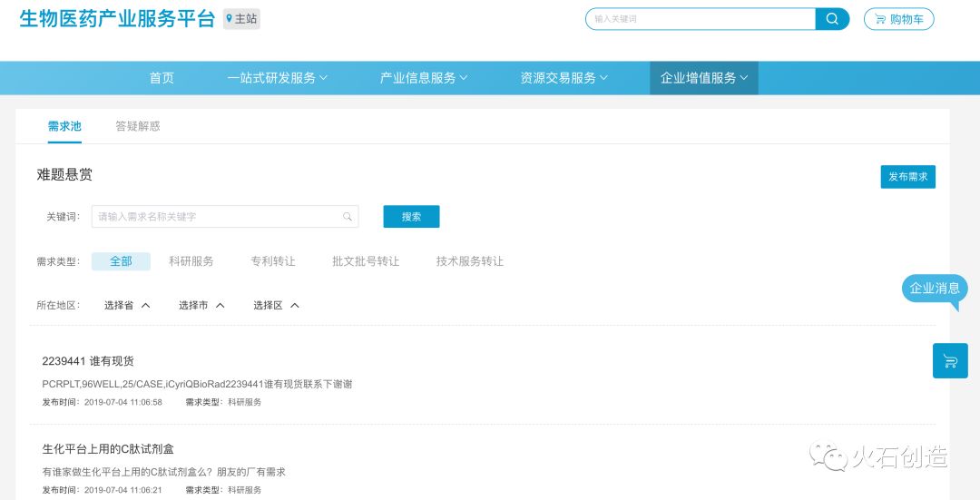980x500 pixels.
Task: Filter by 技术服务转让 demand type
Action: tap(469, 261)
